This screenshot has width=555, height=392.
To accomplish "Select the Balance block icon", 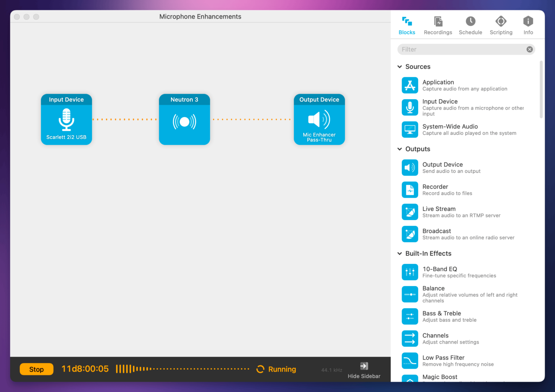I will tap(410, 294).
